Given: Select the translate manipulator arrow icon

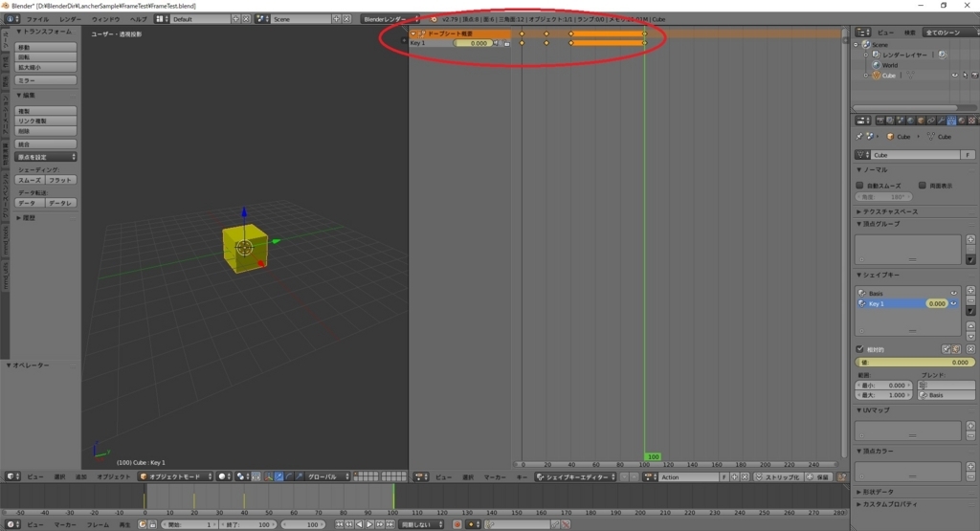Looking at the screenshot, I should click(x=278, y=476).
